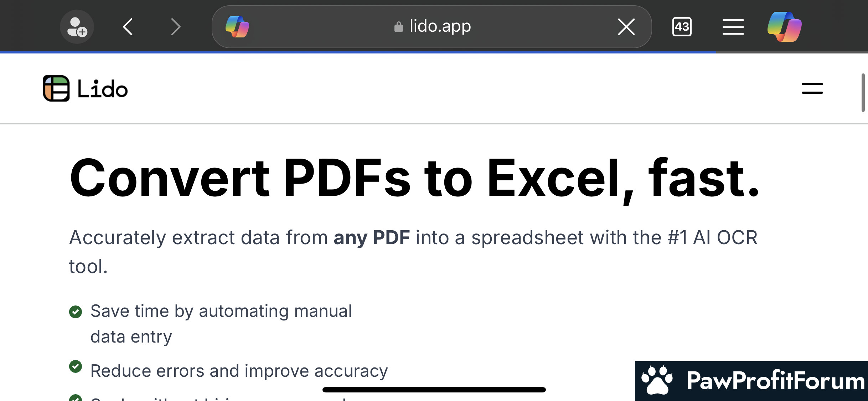
Task: Click the "Convert PDFs to Excel, fast." heading
Action: click(414, 178)
